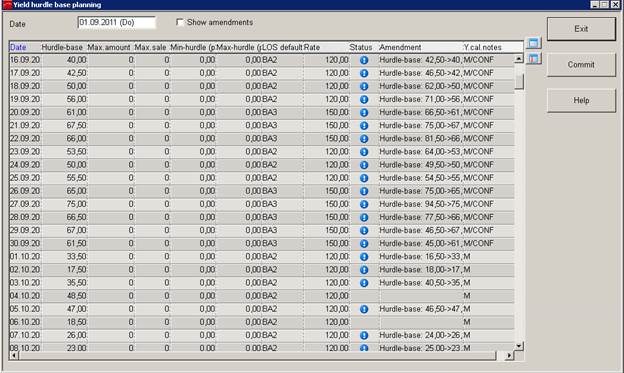Image resolution: width=624 pixels, height=373 pixels.
Task: Click amendment text 'Hurdle-base: 24,00->26'
Action: [420, 336]
